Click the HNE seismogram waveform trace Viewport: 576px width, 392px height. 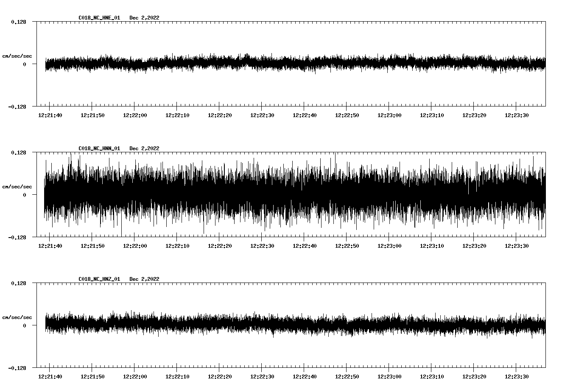pos(295,64)
